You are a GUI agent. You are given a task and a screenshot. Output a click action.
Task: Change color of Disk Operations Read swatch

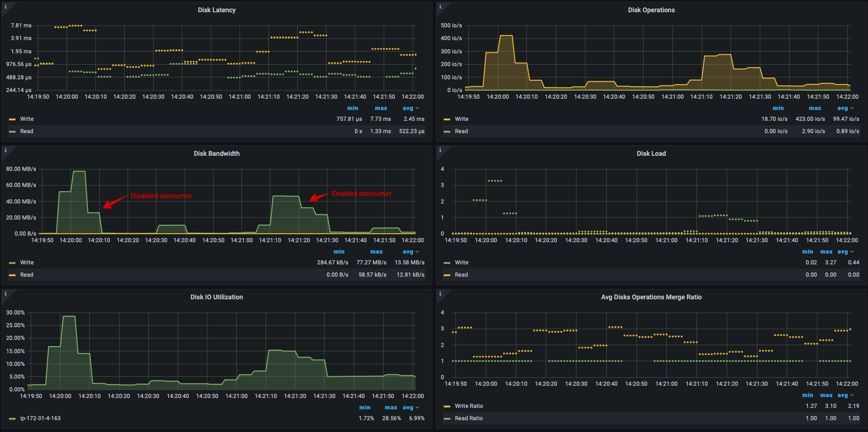[447, 132]
